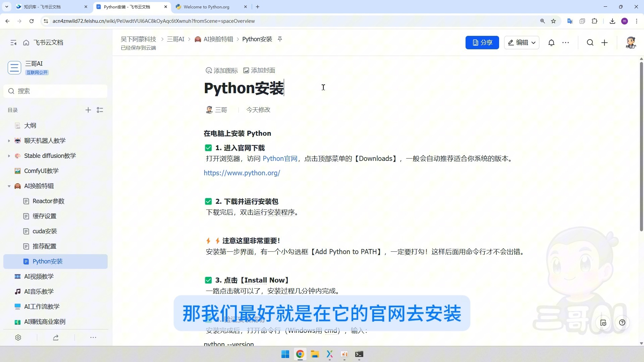Viewport: 644px width, 362px height.
Task: Click the share arrow icon at the sidebar bottom
Action: (56, 338)
